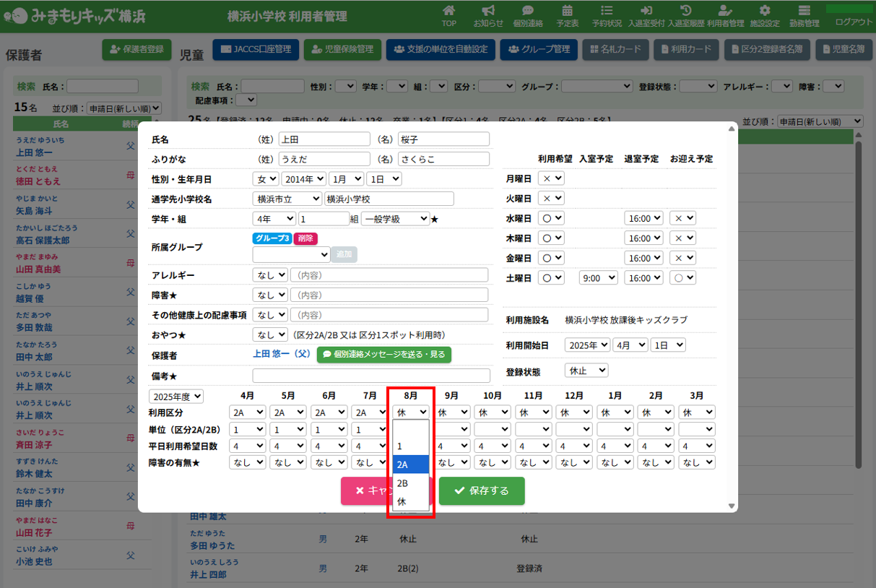The height and width of the screenshot is (588, 876).
Task: Open the 月曜日 利用希望 dropdown
Action: (552, 178)
